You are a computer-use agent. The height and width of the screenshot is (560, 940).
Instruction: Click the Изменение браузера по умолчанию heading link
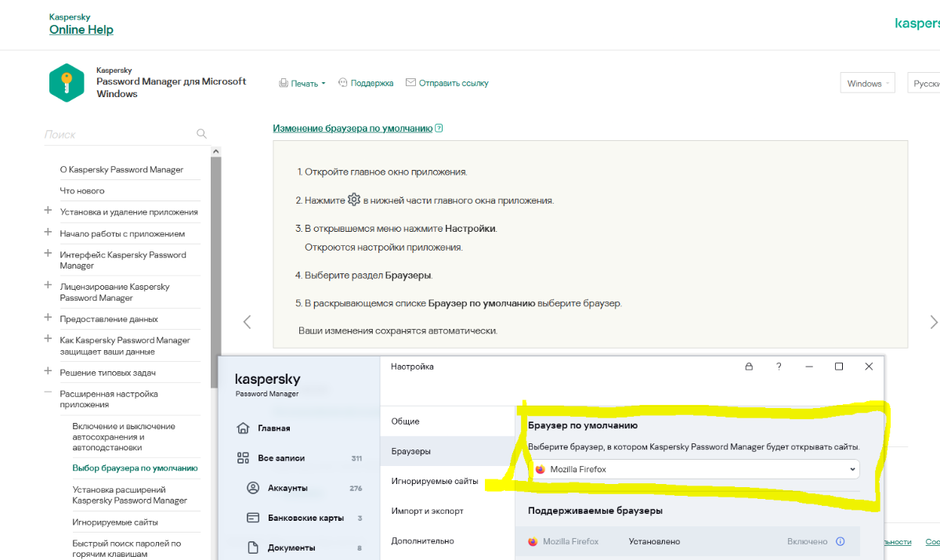click(x=352, y=128)
